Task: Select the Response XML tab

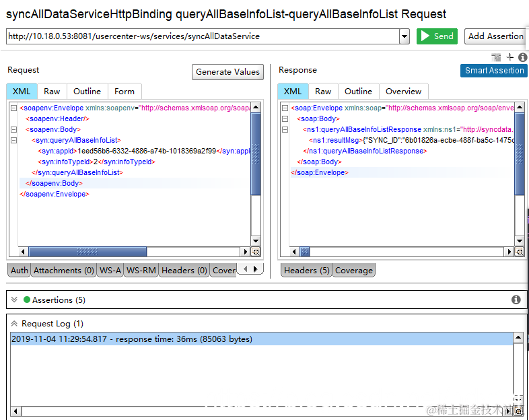Action: click(293, 92)
